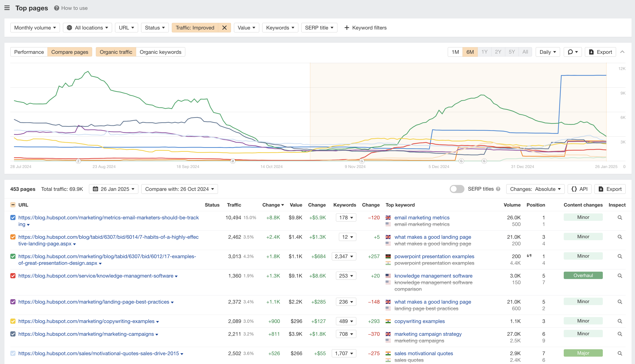The image size is (635, 364).
Task: Click the Major content change badge
Action: (583, 353)
